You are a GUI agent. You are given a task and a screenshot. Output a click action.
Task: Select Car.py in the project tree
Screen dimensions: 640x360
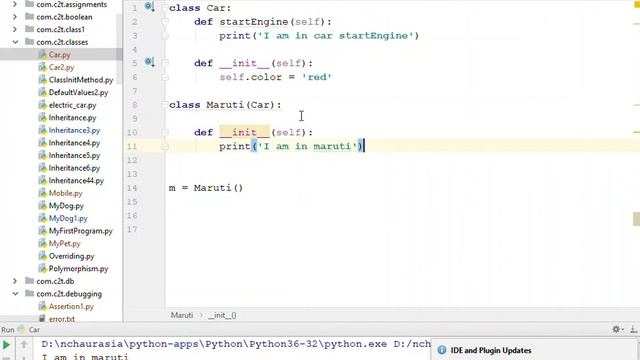click(61, 55)
